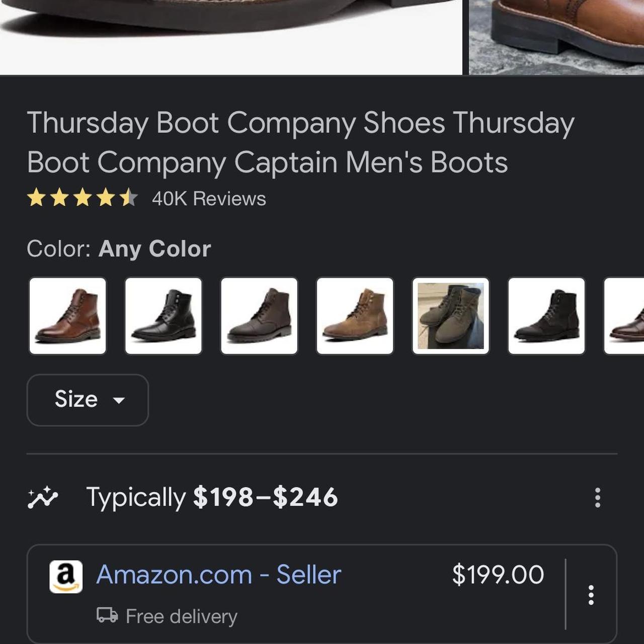
Task: Click the Amazon logo icon
Action: [66, 577]
